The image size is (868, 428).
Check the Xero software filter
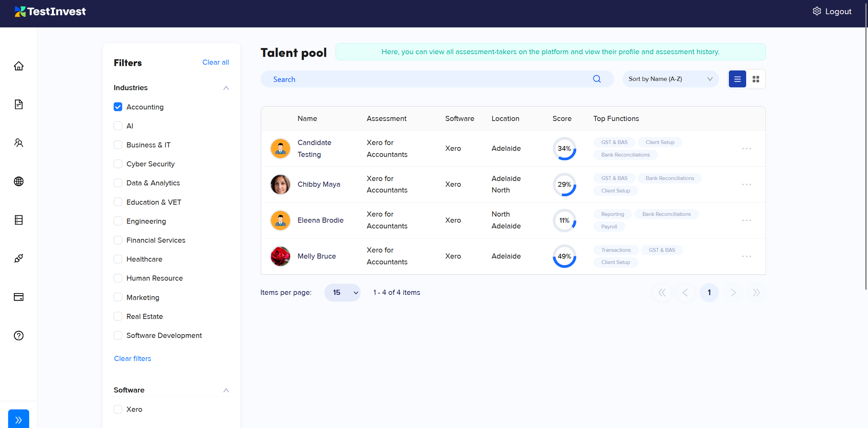tap(118, 409)
